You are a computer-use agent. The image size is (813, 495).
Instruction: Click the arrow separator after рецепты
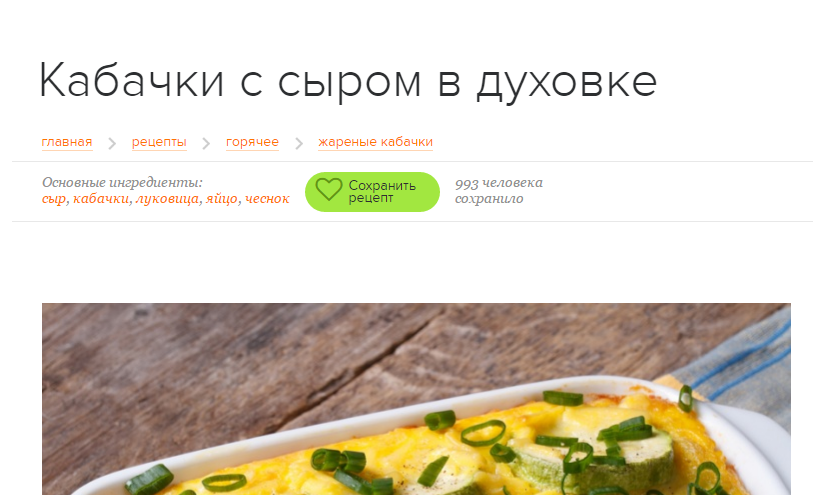tap(206, 143)
